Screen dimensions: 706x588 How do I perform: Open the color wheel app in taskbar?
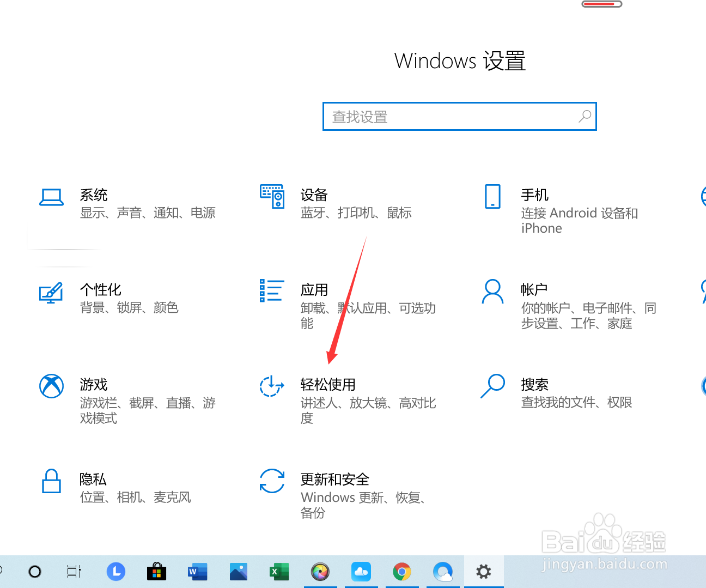[320, 572]
